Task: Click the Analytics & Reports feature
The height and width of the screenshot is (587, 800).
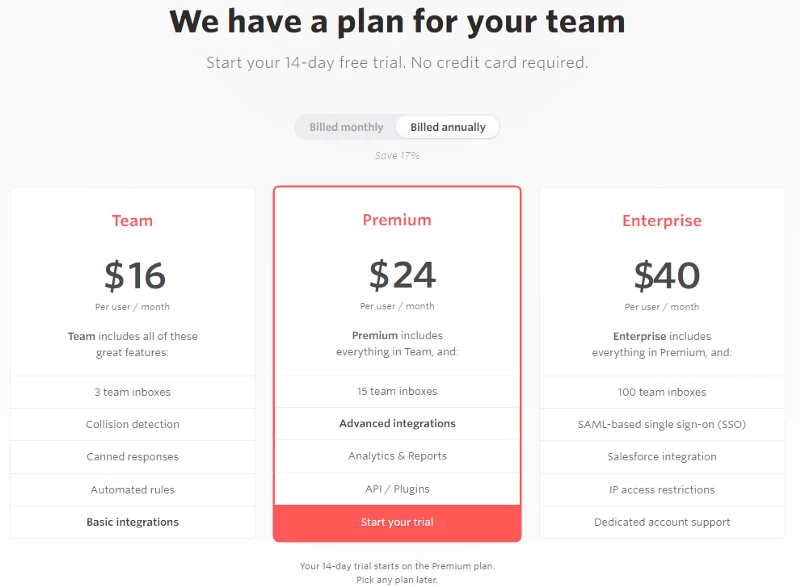Action: click(397, 457)
